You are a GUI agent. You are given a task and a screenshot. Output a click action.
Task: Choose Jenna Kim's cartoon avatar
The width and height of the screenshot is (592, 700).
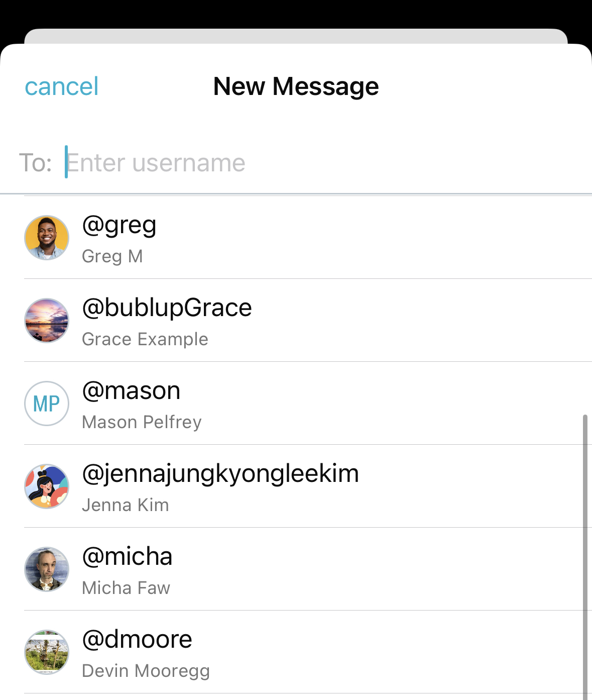(47, 486)
